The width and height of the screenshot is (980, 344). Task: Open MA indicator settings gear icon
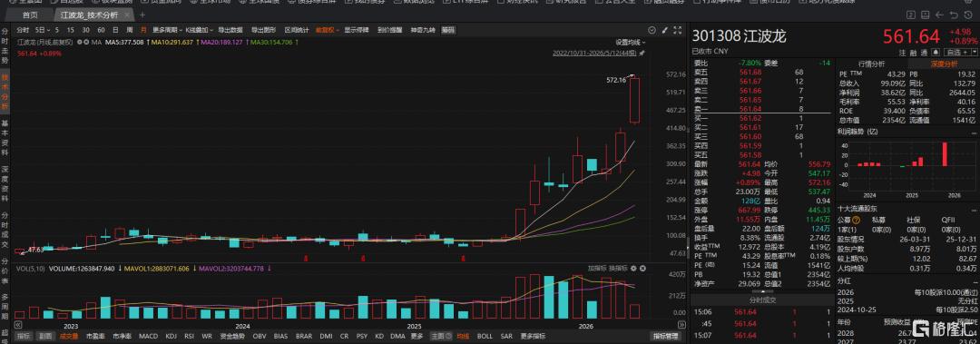tap(79, 42)
